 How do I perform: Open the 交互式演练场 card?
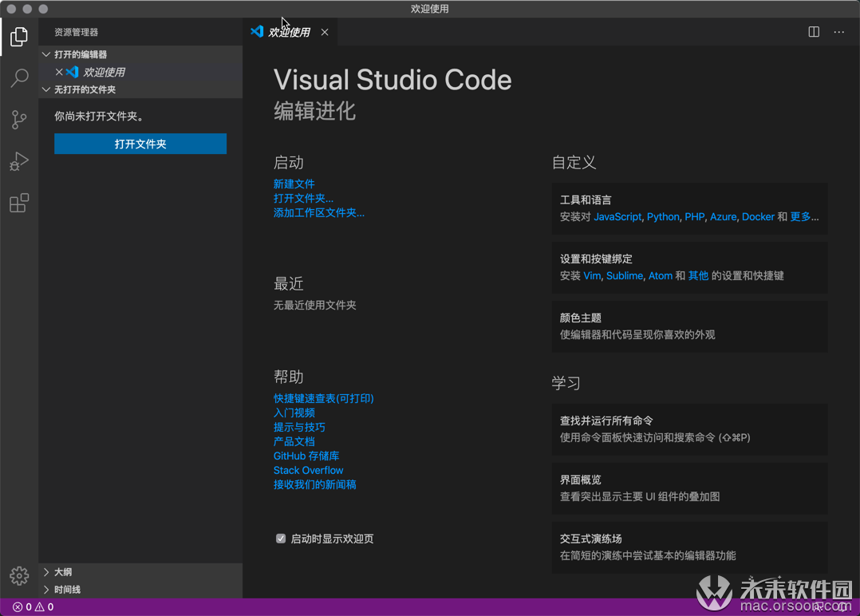tap(689, 547)
